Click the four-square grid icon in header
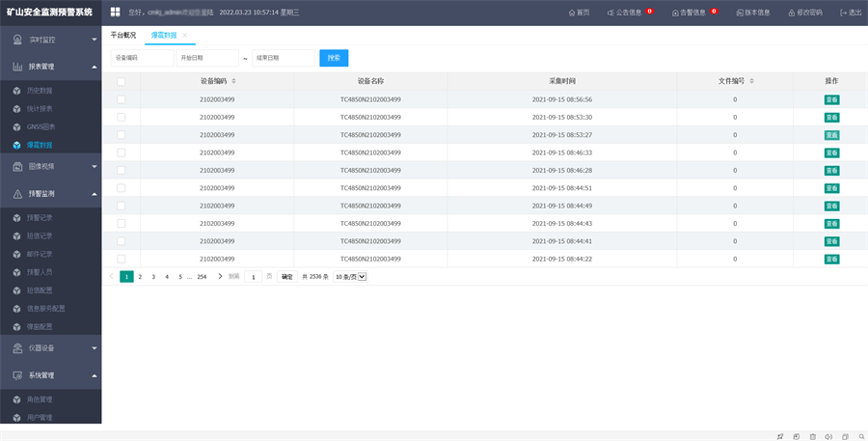868x441 pixels. pyautogui.click(x=115, y=13)
